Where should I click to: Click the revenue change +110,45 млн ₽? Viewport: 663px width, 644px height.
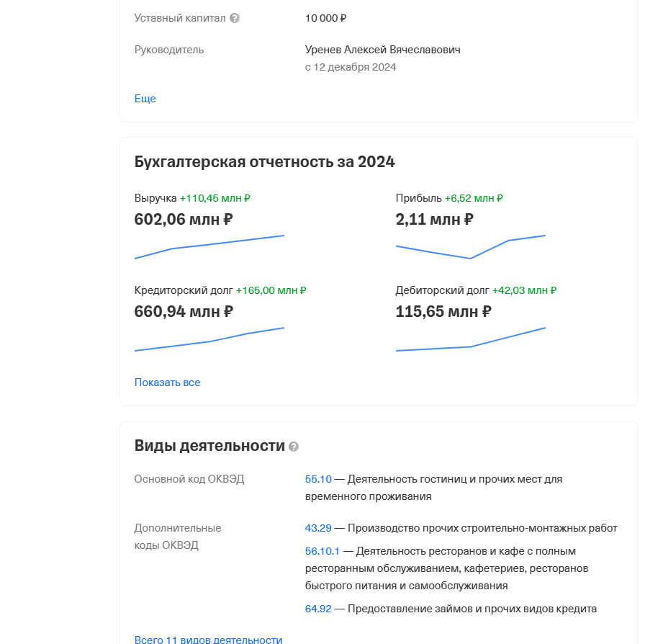(215, 198)
